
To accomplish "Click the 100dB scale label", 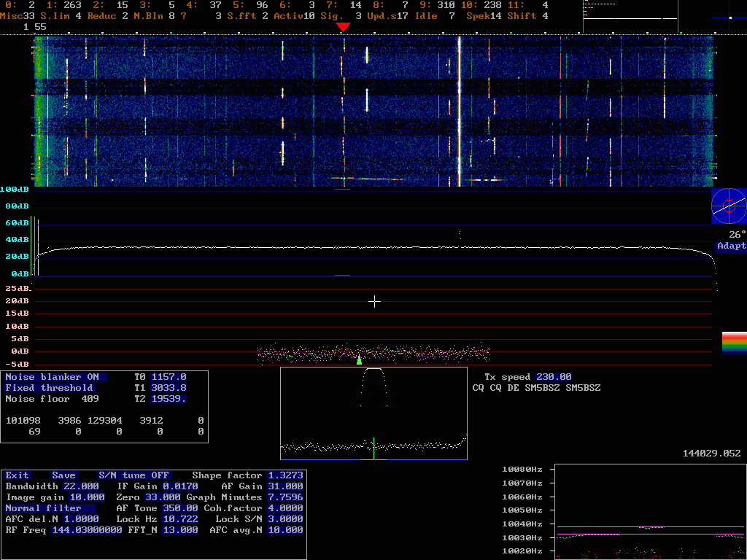I will [15, 190].
